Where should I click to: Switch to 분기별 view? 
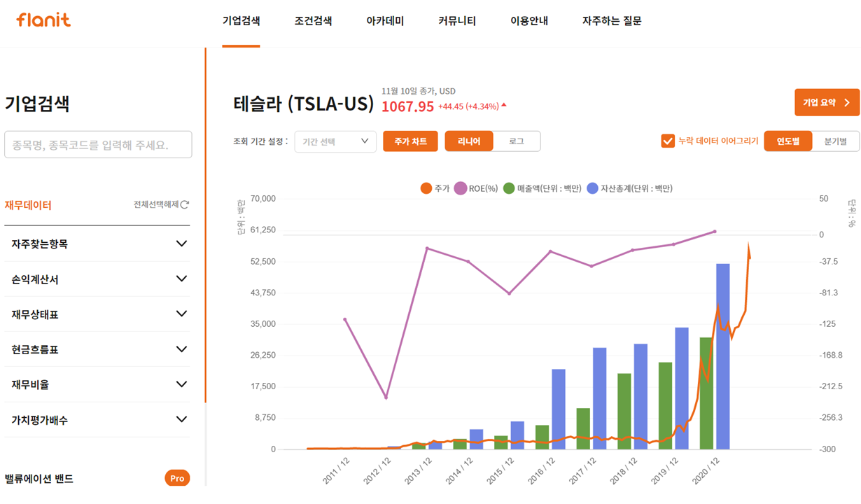click(x=836, y=141)
